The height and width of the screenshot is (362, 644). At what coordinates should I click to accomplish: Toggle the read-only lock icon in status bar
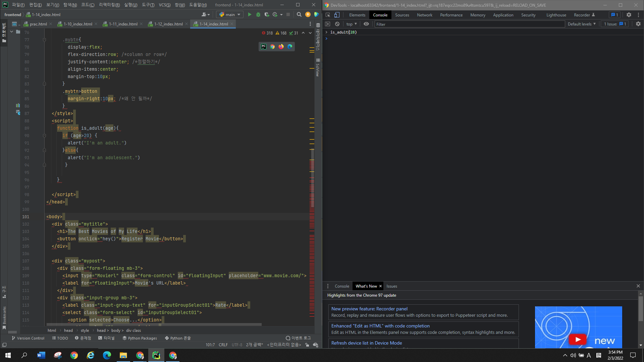[x=307, y=345]
